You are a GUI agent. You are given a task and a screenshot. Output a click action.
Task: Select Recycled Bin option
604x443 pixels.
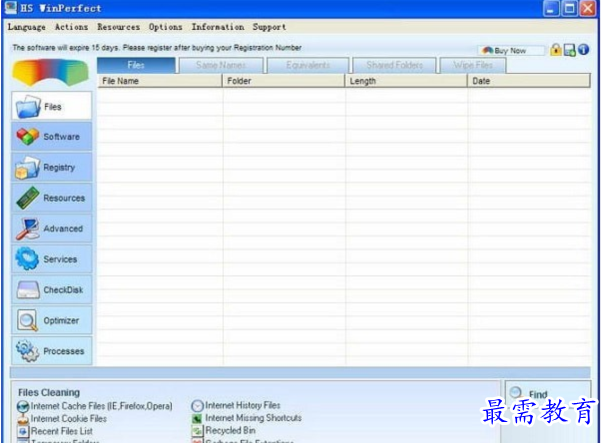click(223, 430)
